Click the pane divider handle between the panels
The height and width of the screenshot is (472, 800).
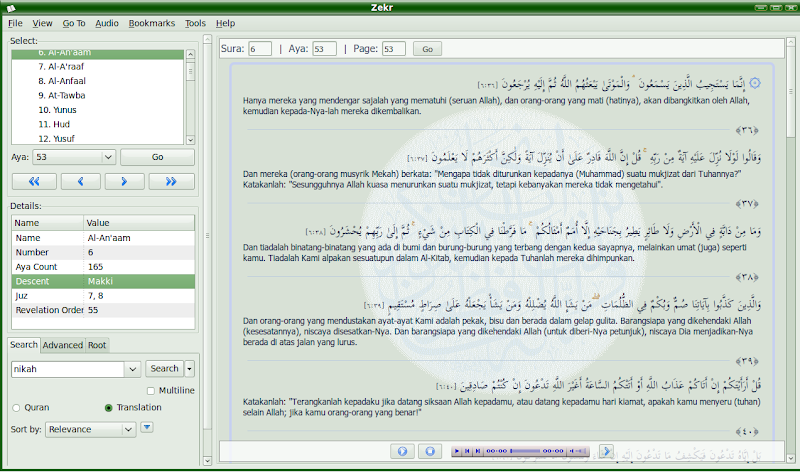tap(207, 236)
